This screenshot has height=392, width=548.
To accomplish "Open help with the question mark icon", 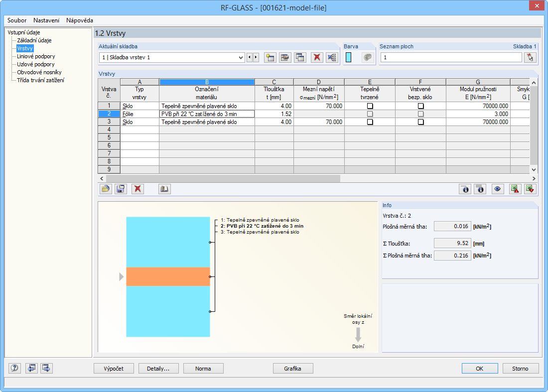I will [14, 368].
